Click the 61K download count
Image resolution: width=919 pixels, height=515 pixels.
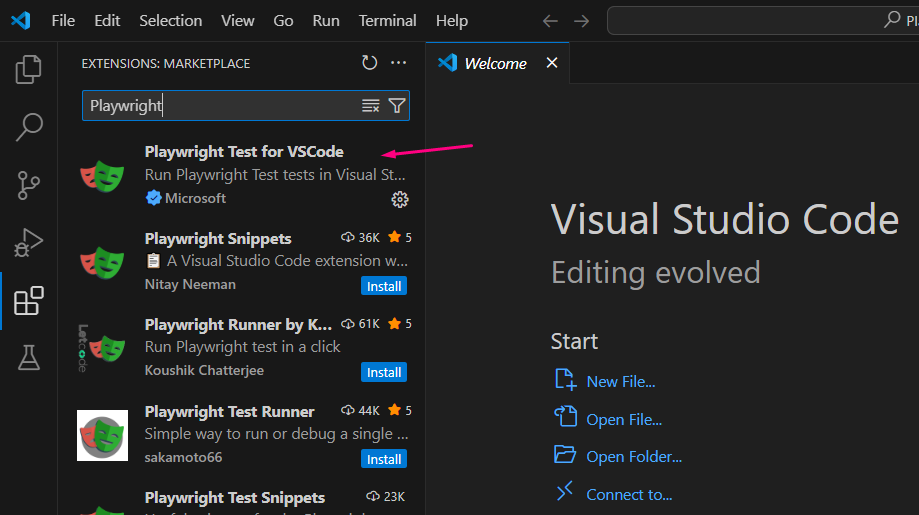(x=360, y=324)
